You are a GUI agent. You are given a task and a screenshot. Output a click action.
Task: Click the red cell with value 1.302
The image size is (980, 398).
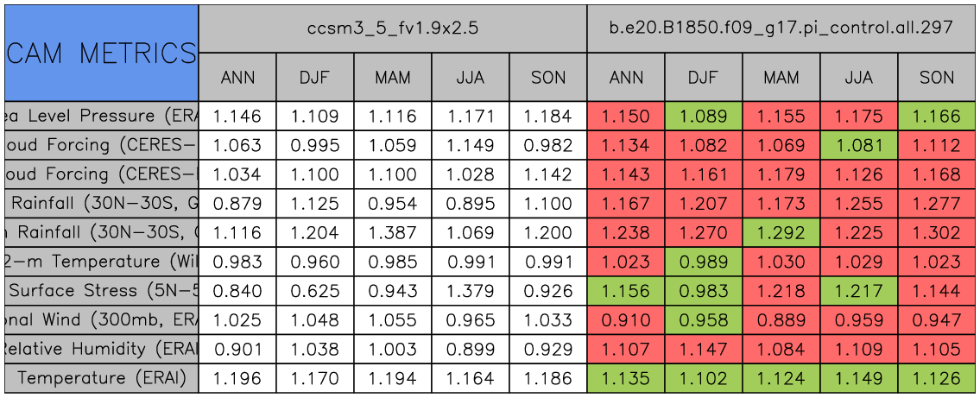point(937,232)
